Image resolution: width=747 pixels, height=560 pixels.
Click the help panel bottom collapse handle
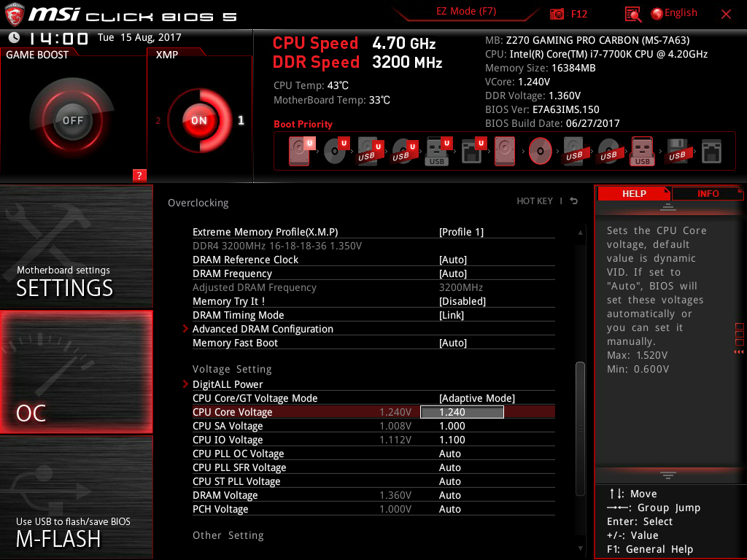(668, 475)
